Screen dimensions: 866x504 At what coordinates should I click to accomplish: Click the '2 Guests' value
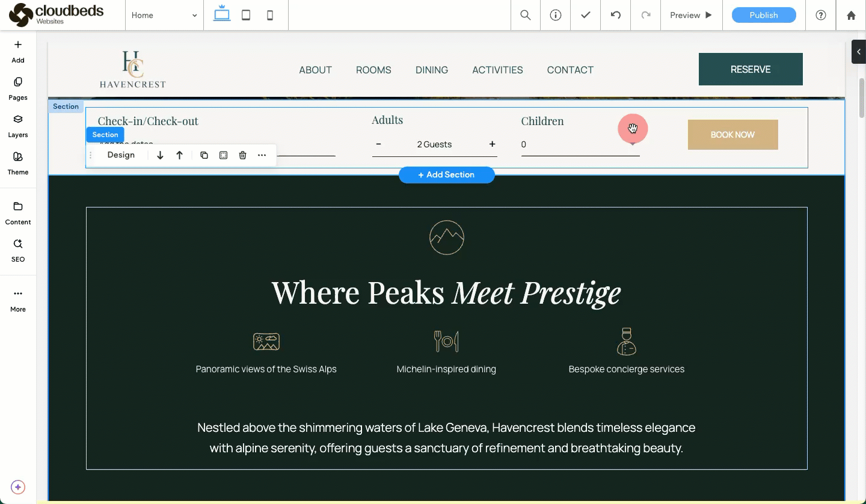coord(434,144)
